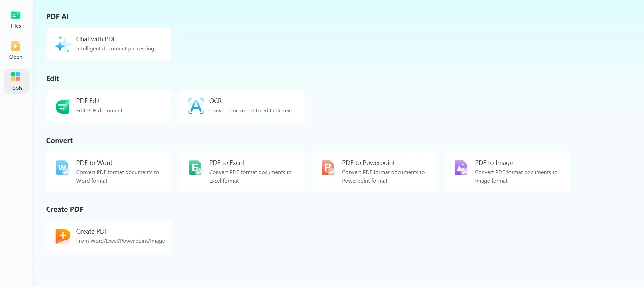Click 'Convert PDF format documents to Powerpoint format' text
Screen dimensions: 644x287
(383, 176)
